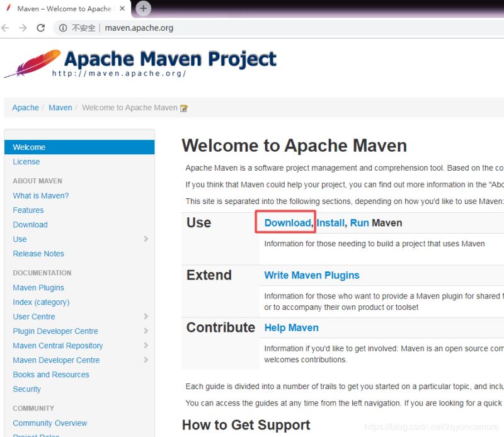Open the Write Maven Plugins link
504x437 pixels.
pos(312,275)
